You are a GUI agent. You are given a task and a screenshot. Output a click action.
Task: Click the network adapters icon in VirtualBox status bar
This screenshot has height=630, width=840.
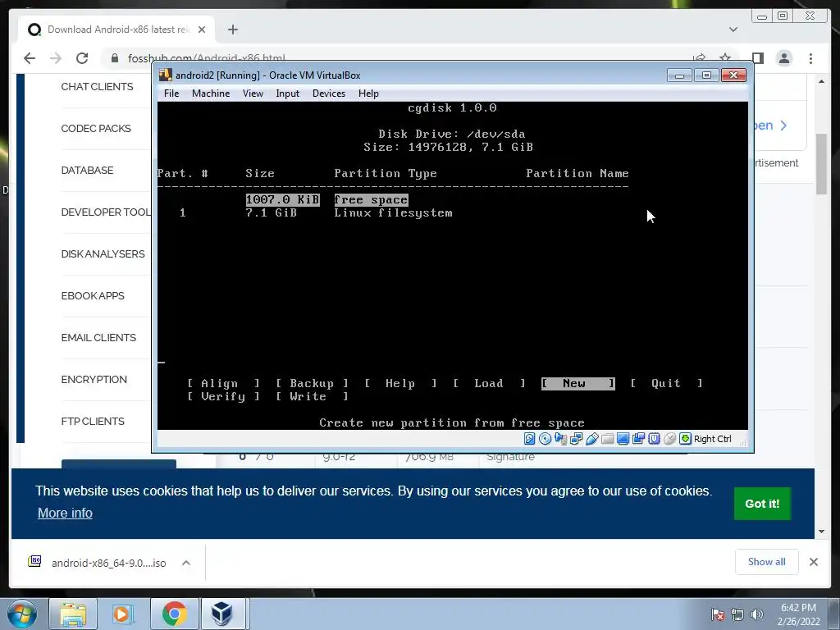tap(577, 439)
